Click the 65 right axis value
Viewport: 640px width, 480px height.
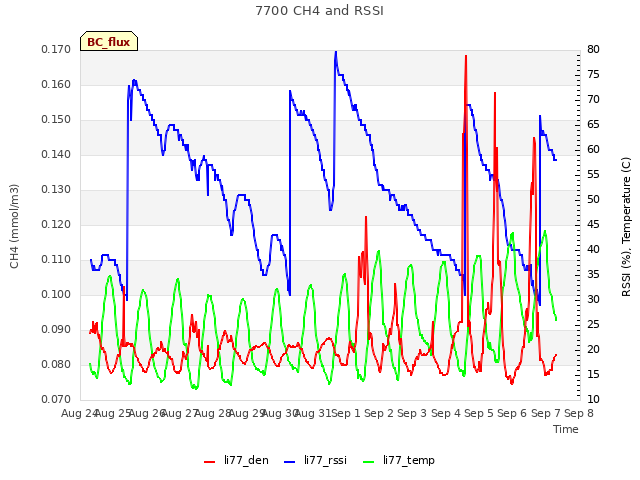593,124
